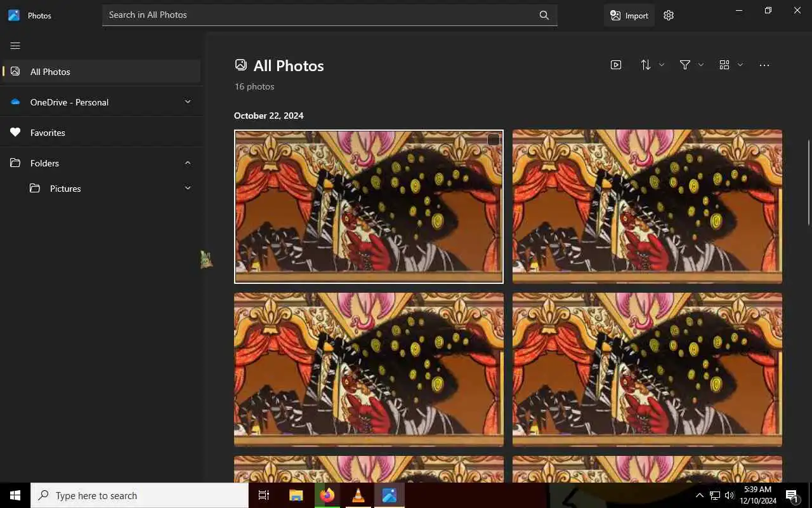The width and height of the screenshot is (812, 508).
Task: Open the notification center icon
Action: pyautogui.click(x=792, y=496)
